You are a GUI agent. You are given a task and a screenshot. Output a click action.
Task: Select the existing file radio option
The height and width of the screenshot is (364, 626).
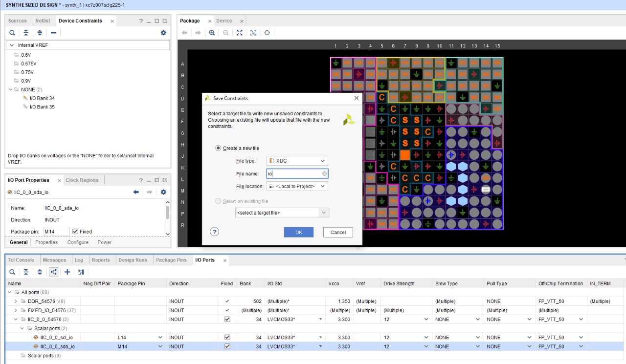tap(218, 201)
